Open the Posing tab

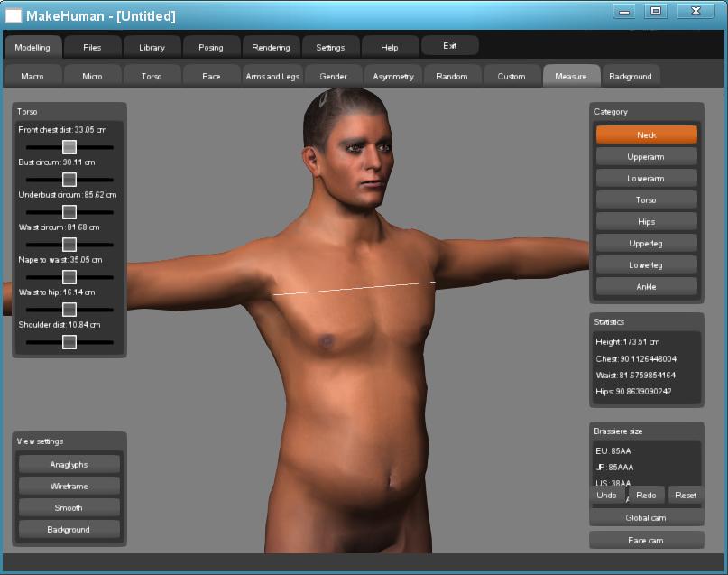tap(211, 47)
